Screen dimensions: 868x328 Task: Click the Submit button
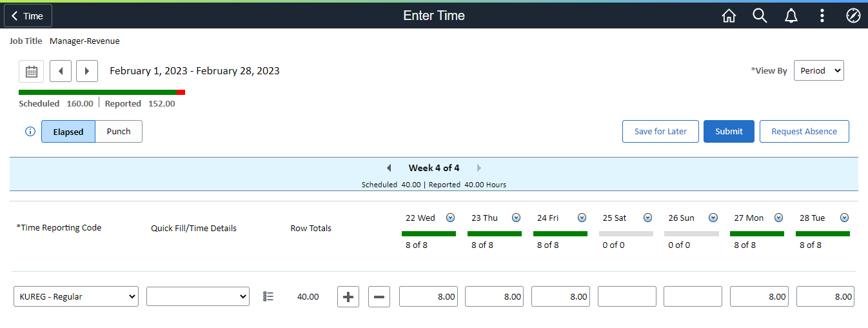[729, 131]
